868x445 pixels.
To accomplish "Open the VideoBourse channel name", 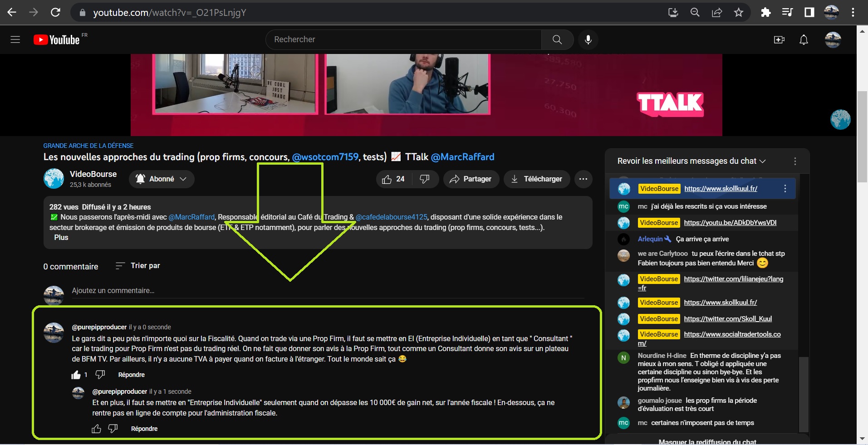I will click(x=93, y=174).
